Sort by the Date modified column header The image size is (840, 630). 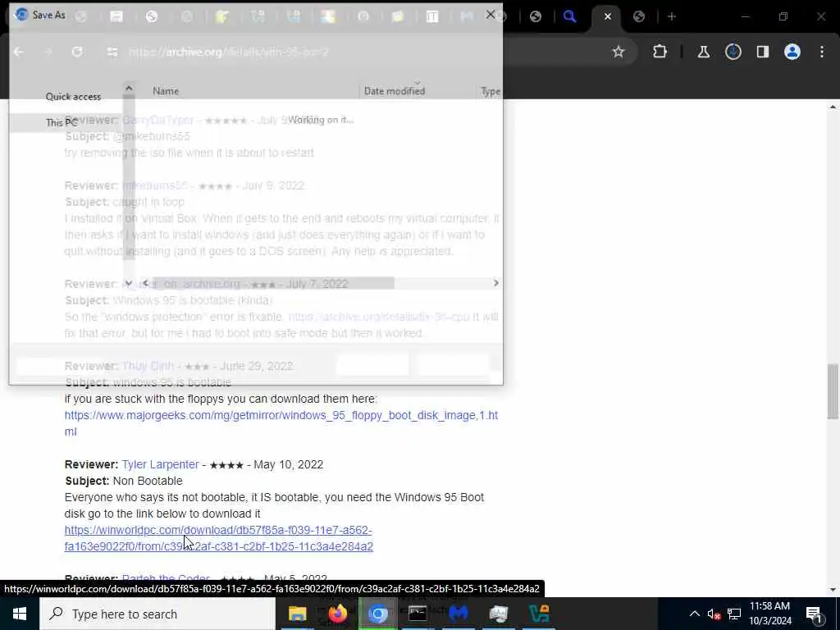[395, 91]
